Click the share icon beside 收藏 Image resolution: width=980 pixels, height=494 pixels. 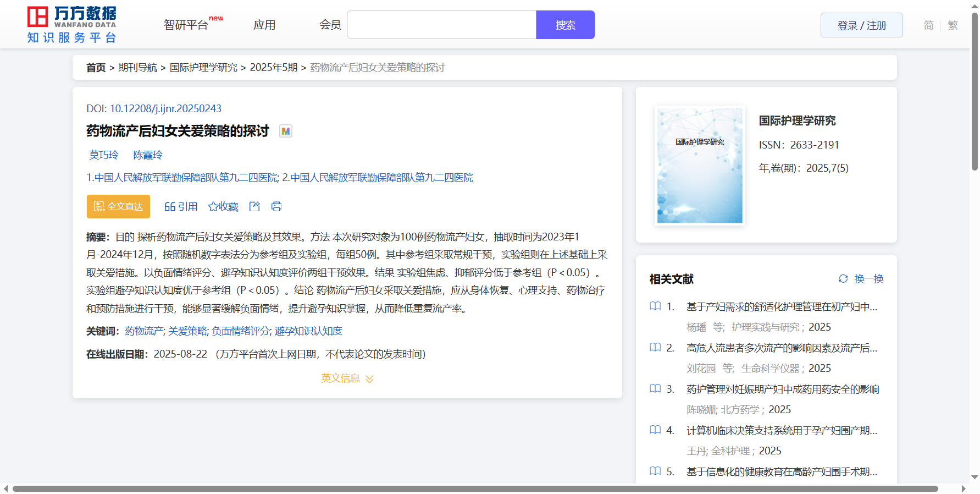click(254, 206)
